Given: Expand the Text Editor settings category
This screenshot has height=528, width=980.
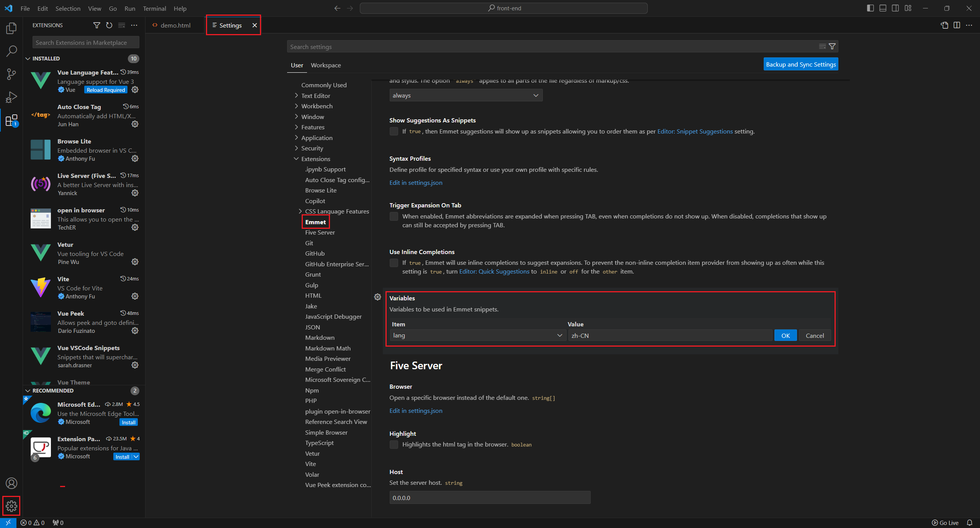Looking at the screenshot, I should pyautogui.click(x=296, y=96).
